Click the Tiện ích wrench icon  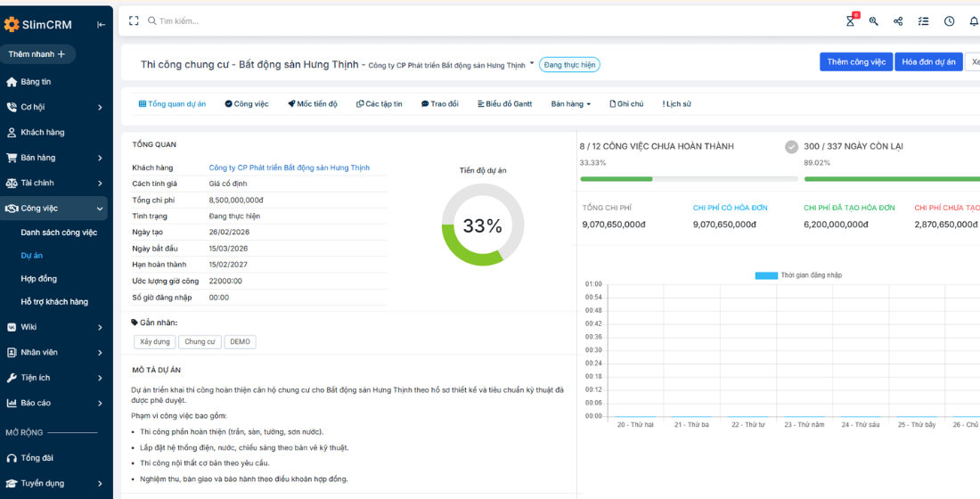12,378
